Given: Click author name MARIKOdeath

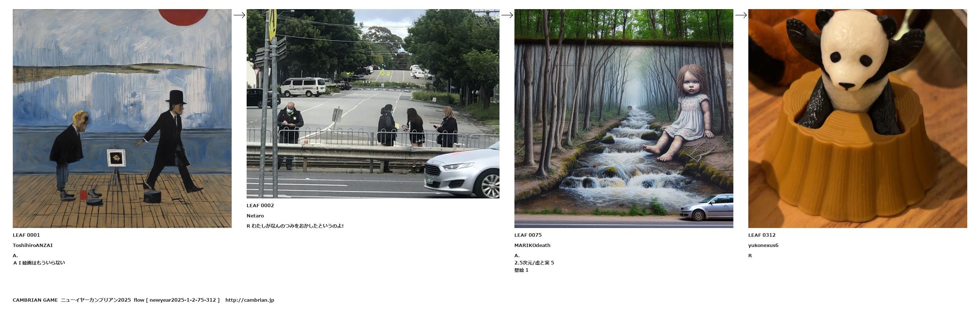Looking at the screenshot, I should 532,246.
